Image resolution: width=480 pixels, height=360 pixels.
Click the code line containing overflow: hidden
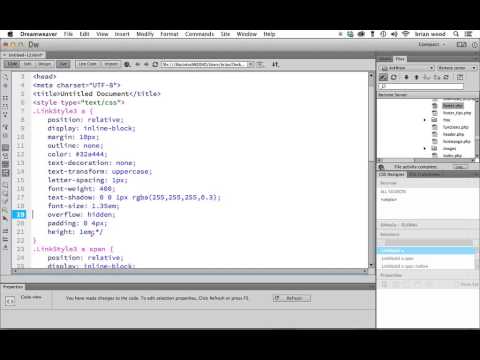(81, 214)
